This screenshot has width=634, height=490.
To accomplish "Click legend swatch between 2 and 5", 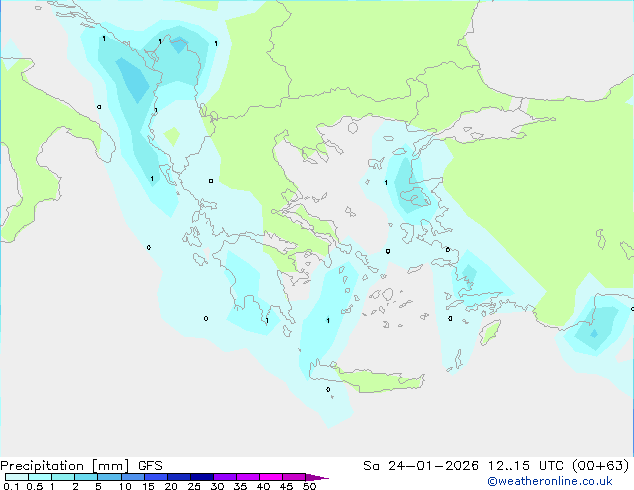I will 86,477.
